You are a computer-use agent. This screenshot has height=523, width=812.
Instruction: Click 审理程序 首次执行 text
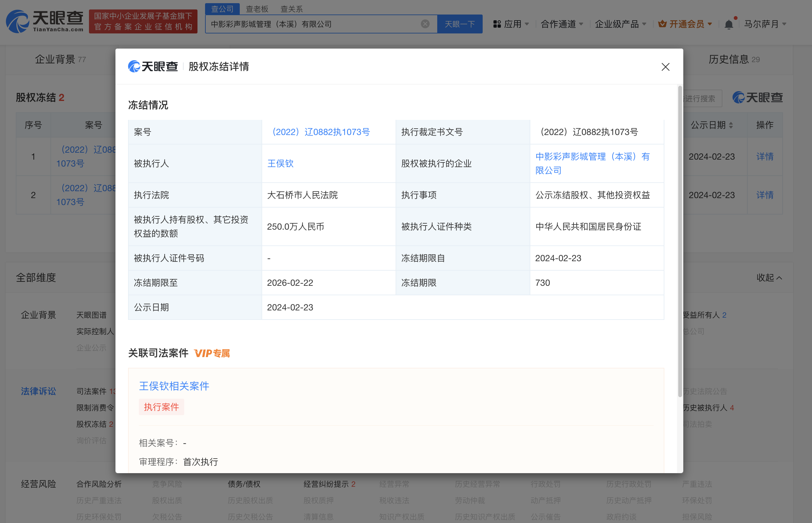pos(179,462)
